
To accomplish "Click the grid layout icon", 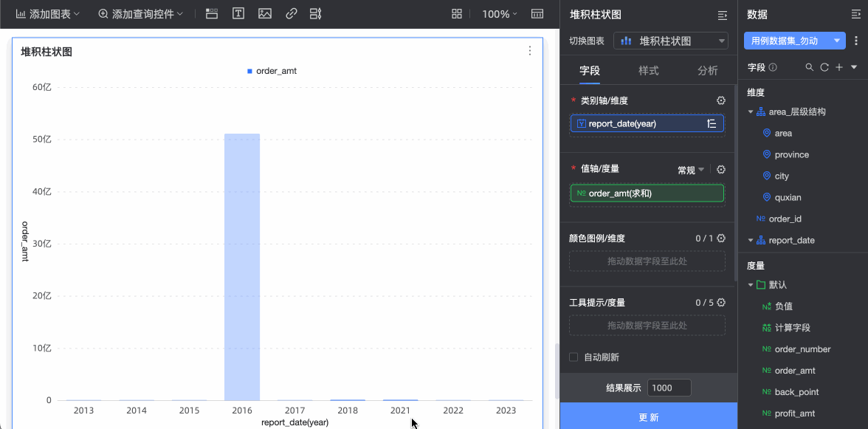I will pos(457,14).
